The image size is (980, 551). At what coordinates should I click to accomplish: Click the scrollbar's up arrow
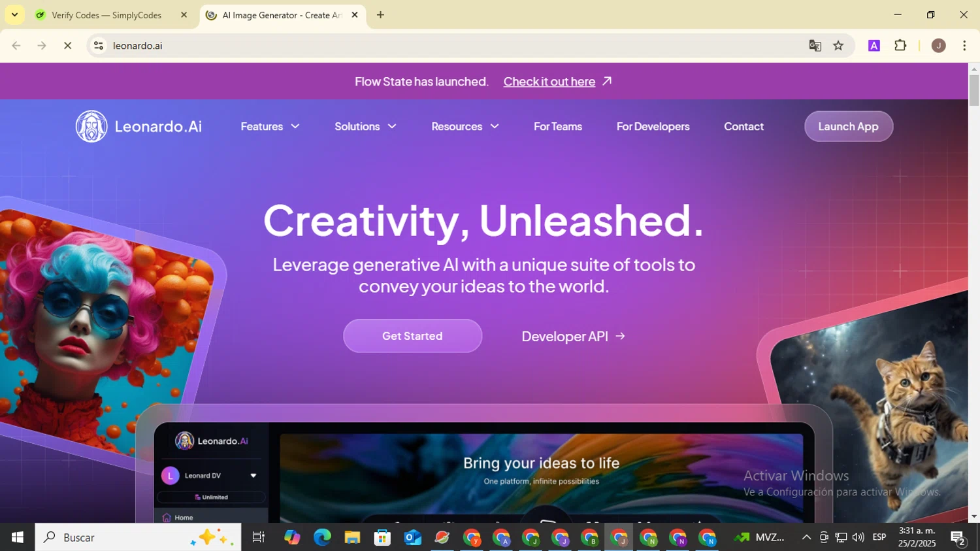tap(974, 69)
